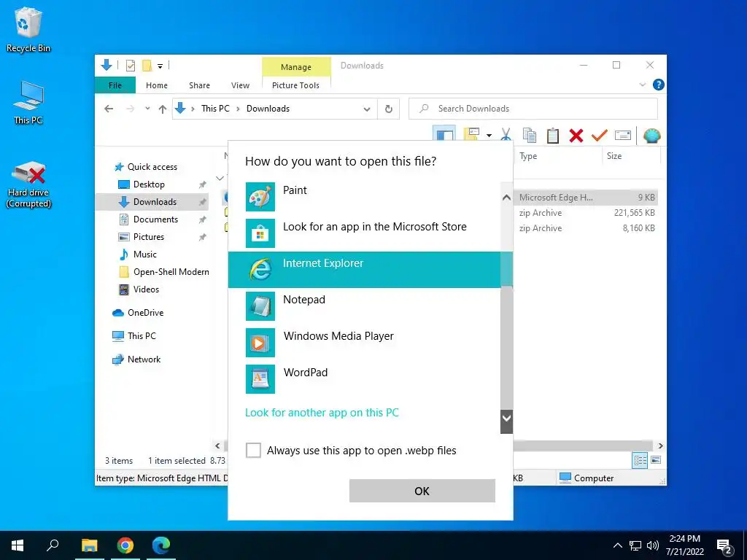Click Look for another app on this PC
The height and width of the screenshot is (560, 747).
[x=322, y=413]
